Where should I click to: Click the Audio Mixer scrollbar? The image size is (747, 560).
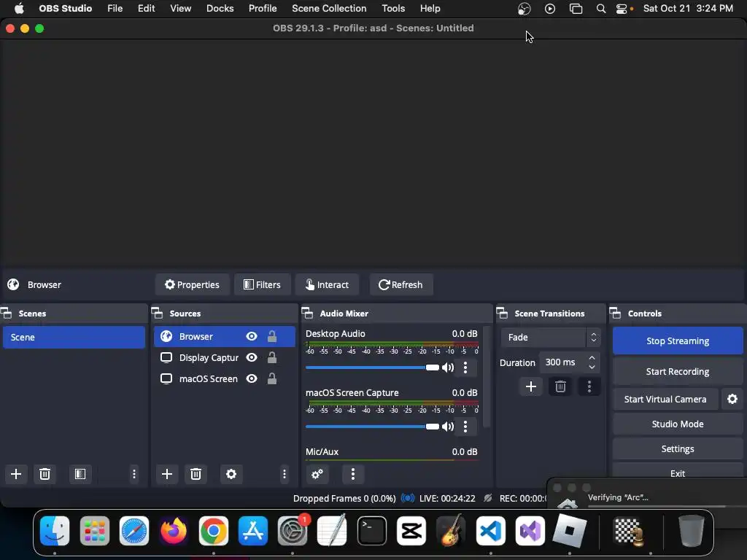[487, 377]
